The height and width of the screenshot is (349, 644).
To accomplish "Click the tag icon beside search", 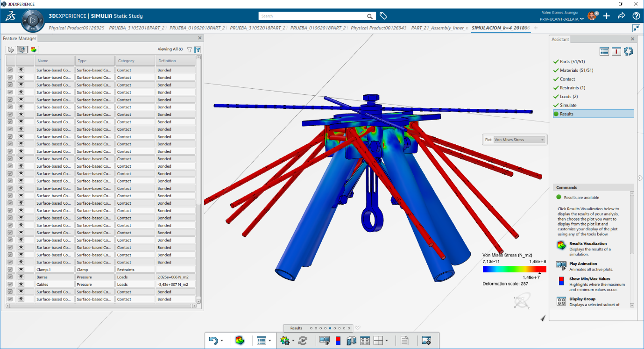I will pos(383,16).
